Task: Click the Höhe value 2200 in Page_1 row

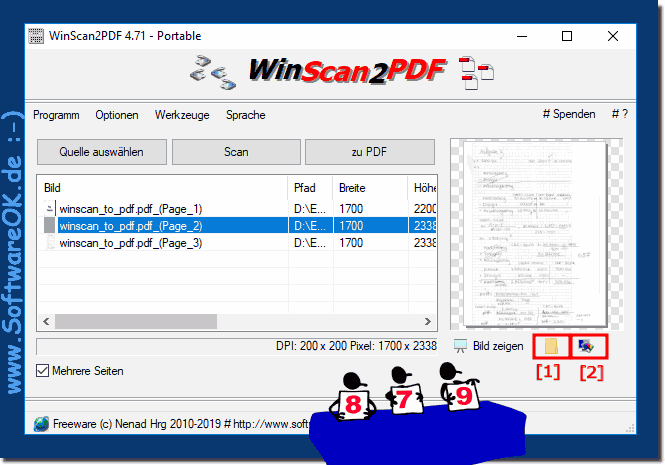Action: point(425,209)
